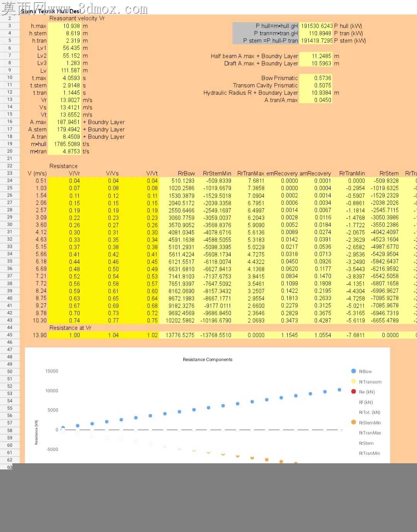Select the Lv1 value 56.435
This screenshot has width=417, height=532.
click(x=71, y=48)
